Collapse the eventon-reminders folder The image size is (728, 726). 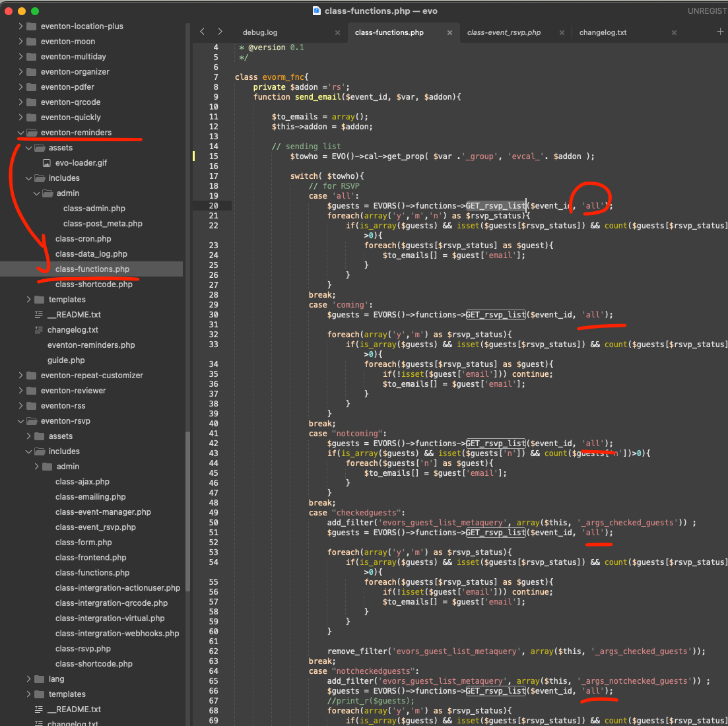(20, 132)
